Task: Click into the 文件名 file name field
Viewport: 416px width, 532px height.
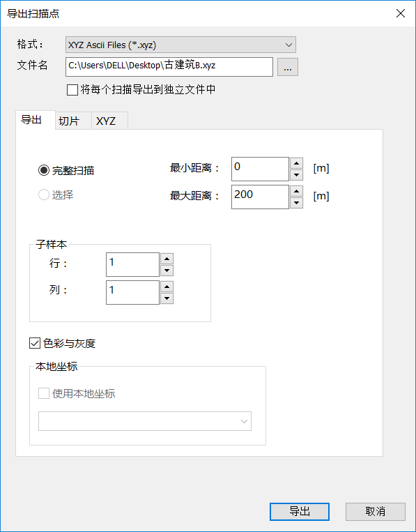Action: (x=169, y=67)
